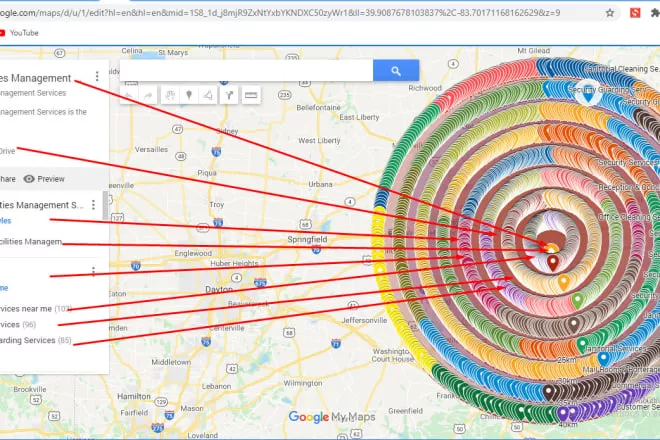Click the browser address bar URL
Screen dimensions: 660x440
coord(280,13)
